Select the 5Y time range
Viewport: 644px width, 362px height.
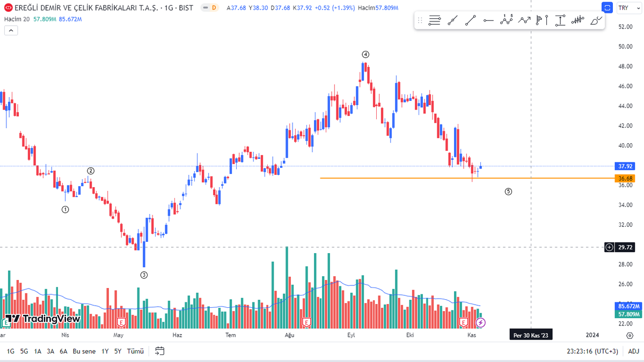click(x=118, y=351)
